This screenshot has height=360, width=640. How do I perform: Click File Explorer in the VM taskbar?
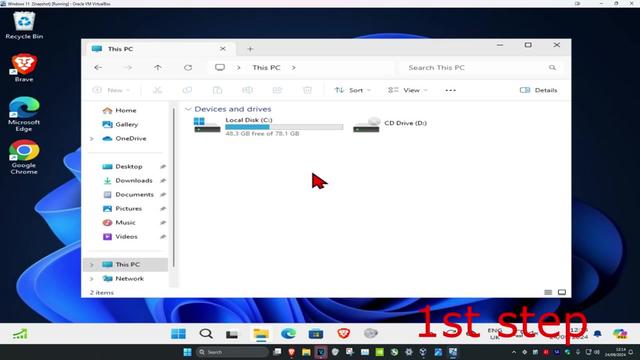point(261,334)
